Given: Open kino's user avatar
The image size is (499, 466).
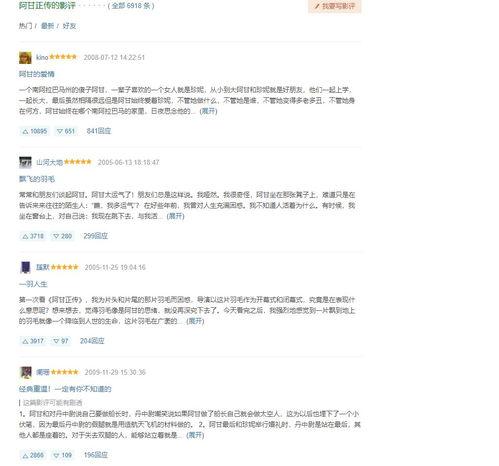Looking at the screenshot, I should point(25,58).
